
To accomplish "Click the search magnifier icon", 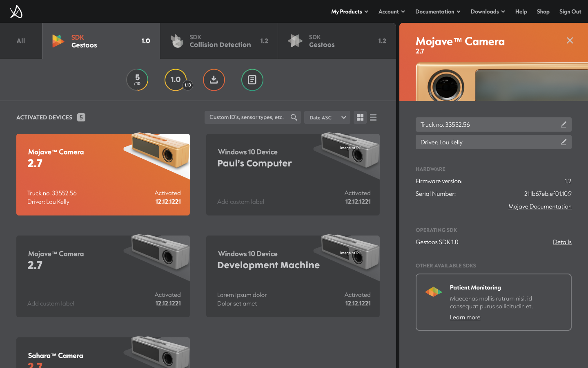I will 294,117.
